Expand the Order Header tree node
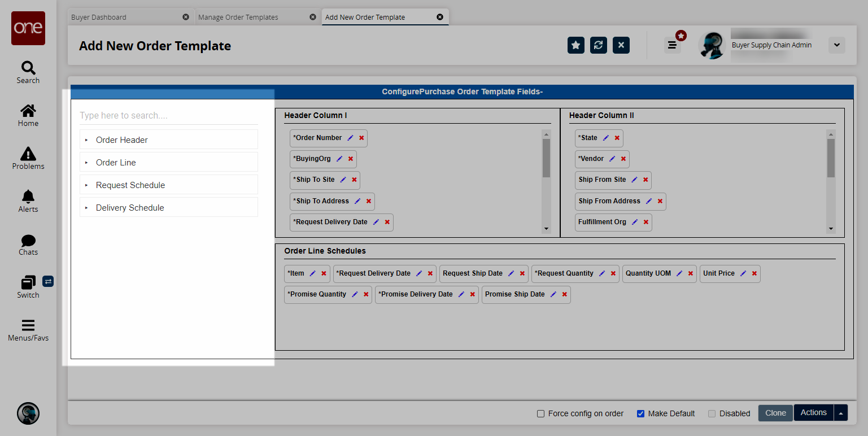868x436 pixels. [x=87, y=140]
